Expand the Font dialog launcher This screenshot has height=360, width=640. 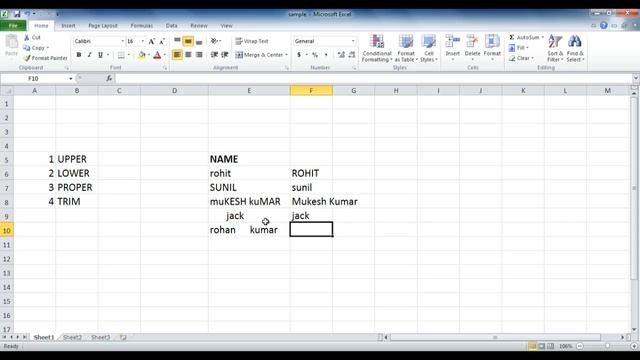tap(165, 68)
